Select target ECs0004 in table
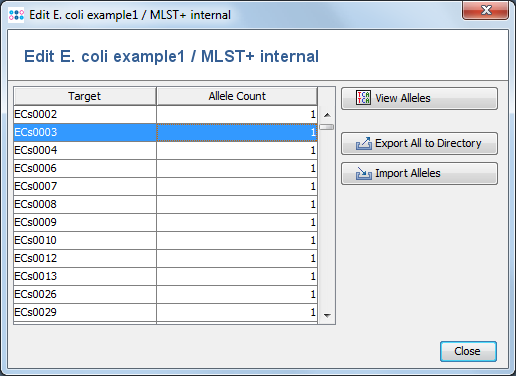The height and width of the screenshot is (376, 516). pos(165,150)
